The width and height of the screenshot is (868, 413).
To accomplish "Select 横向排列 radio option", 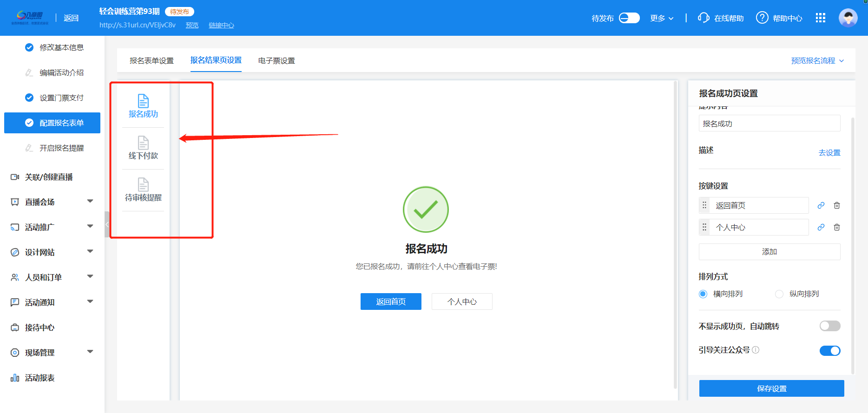I will pyautogui.click(x=703, y=294).
